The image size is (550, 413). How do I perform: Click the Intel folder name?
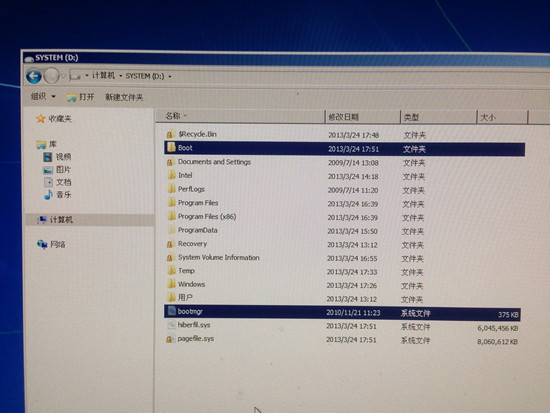(185, 175)
